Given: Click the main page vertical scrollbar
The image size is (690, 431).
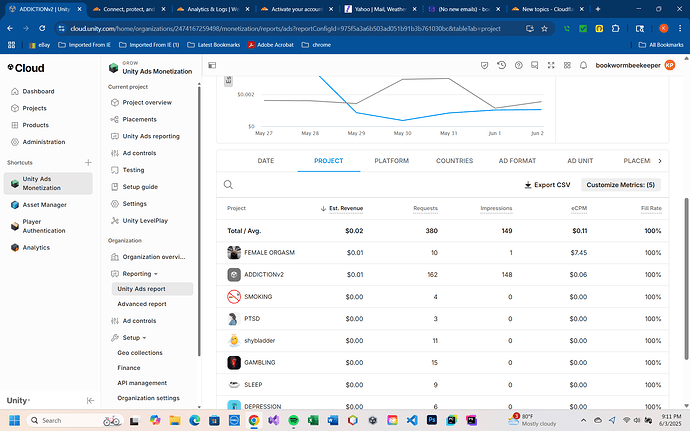Looking at the screenshot, I should (x=686, y=278).
